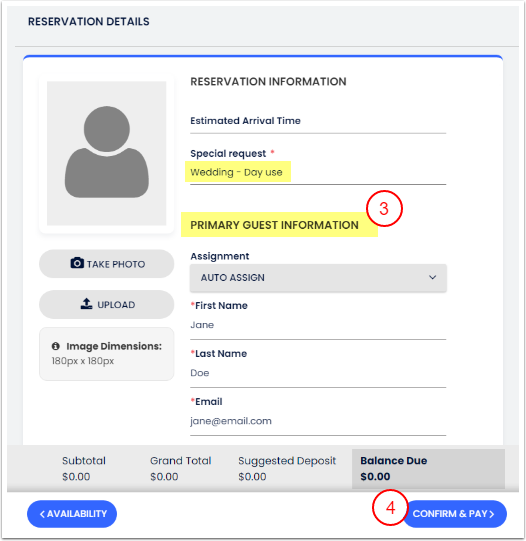
Task: Click the Last Name field containing Doe
Action: tap(318, 373)
